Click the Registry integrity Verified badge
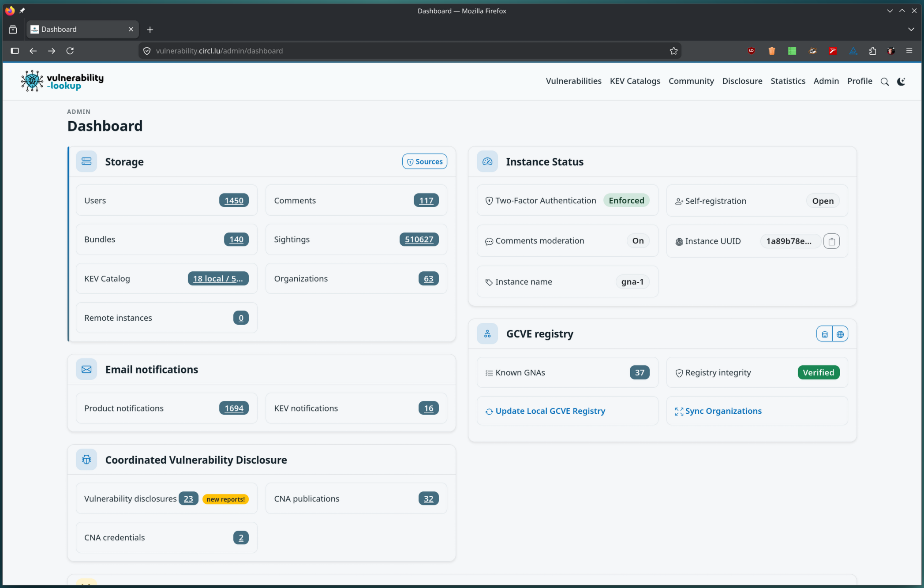This screenshot has width=924, height=588. tap(819, 372)
